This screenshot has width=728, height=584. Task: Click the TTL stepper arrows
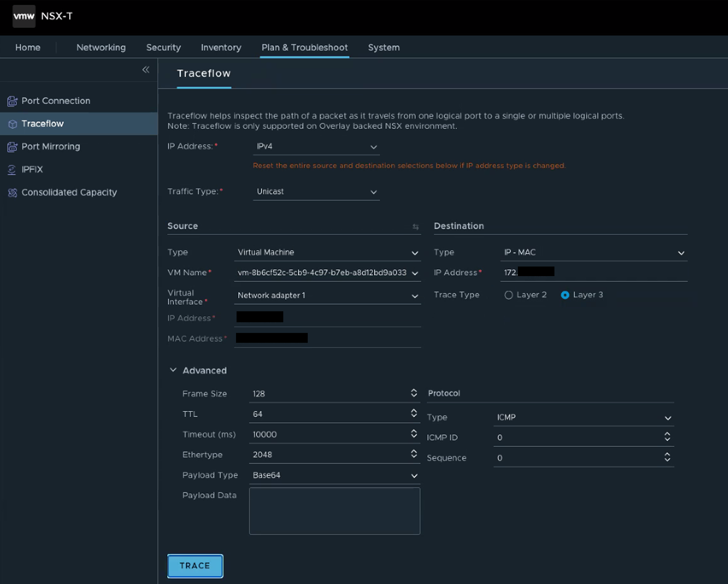414,413
